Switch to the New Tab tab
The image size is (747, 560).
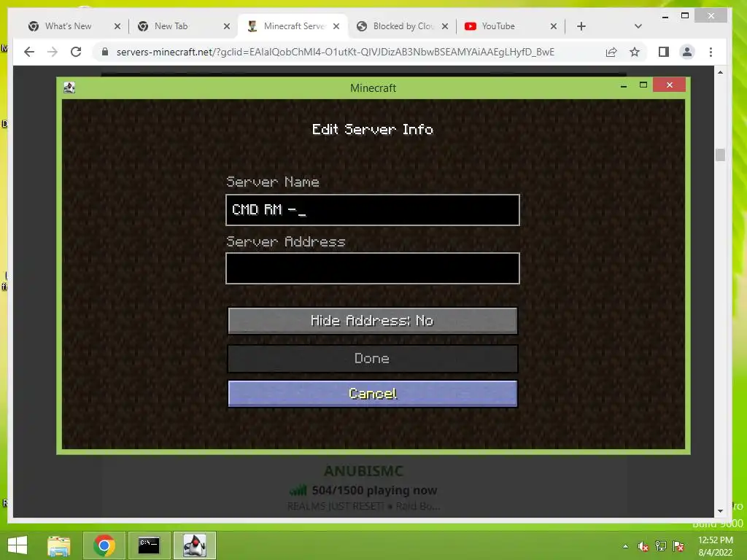[171, 26]
